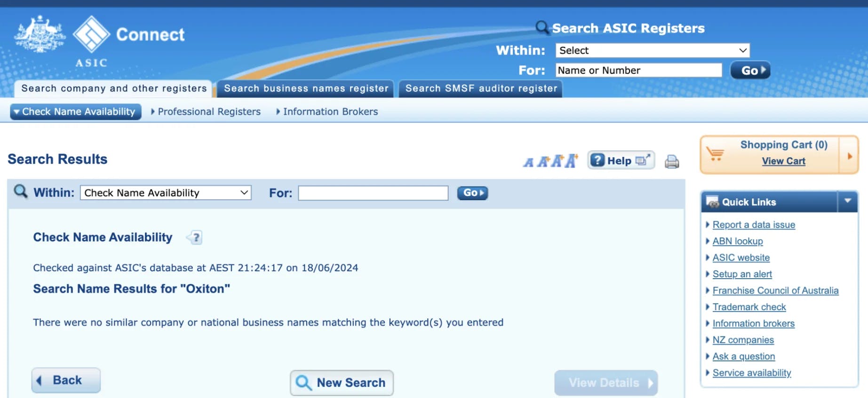
Task: Click the Australian coat of arms crest
Action: [40, 34]
